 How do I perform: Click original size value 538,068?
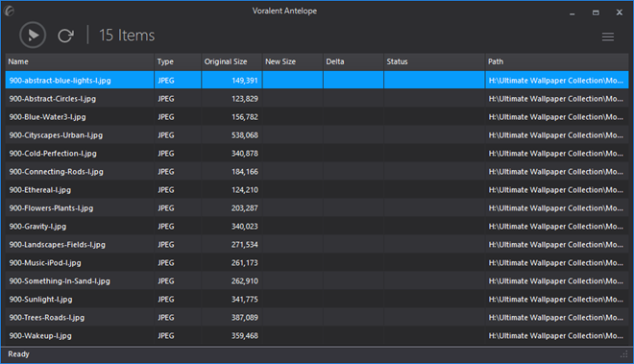coord(245,135)
